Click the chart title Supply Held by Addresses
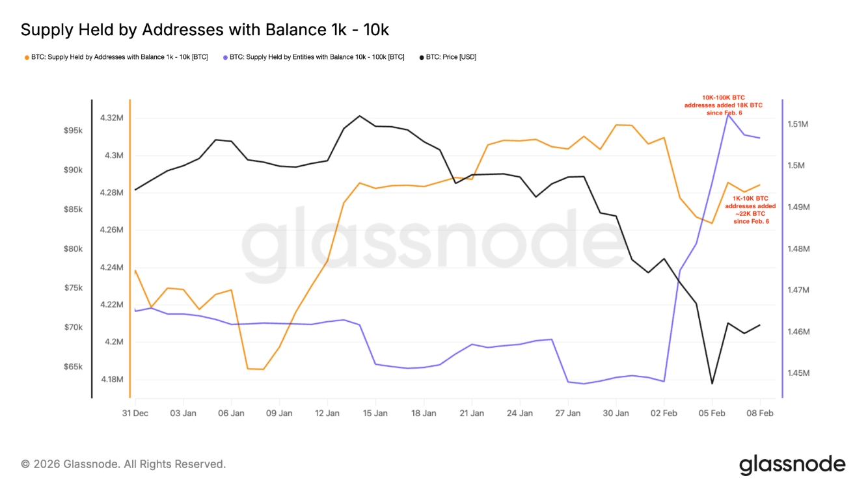 (x=205, y=29)
